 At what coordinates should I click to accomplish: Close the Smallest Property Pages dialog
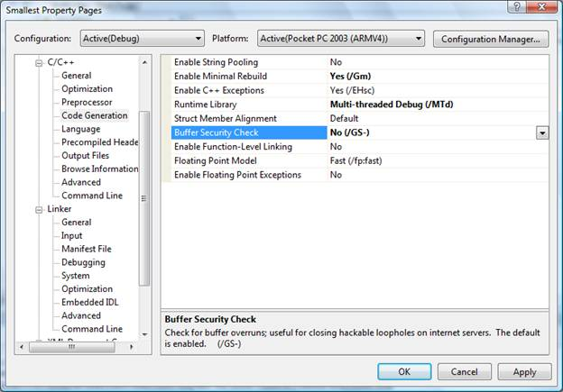(542, 7)
